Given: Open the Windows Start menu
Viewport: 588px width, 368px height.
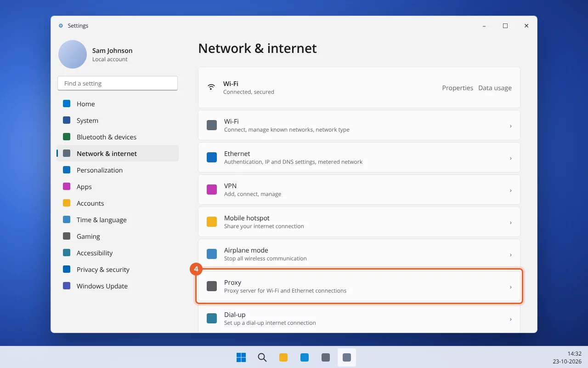Looking at the screenshot, I should point(241,357).
